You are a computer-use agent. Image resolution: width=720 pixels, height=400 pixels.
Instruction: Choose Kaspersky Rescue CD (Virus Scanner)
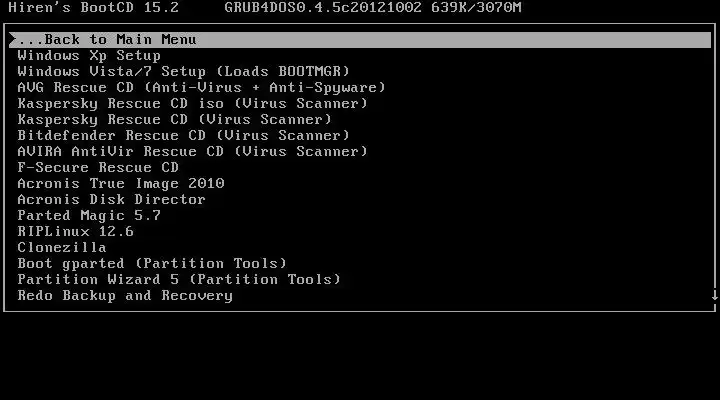pos(174,119)
